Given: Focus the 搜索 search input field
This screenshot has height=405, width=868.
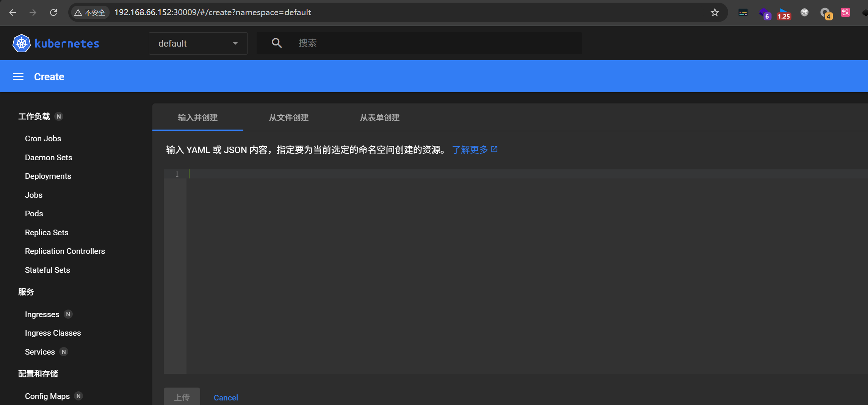Looking at the screenshot, I should pos(436,43).
